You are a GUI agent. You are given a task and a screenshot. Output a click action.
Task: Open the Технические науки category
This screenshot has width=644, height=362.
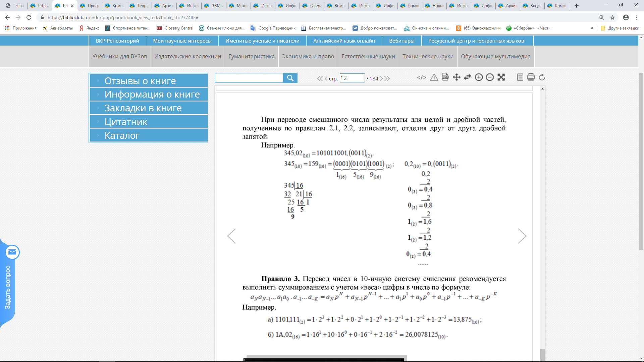pyautogui.click(x=428, y=56)
